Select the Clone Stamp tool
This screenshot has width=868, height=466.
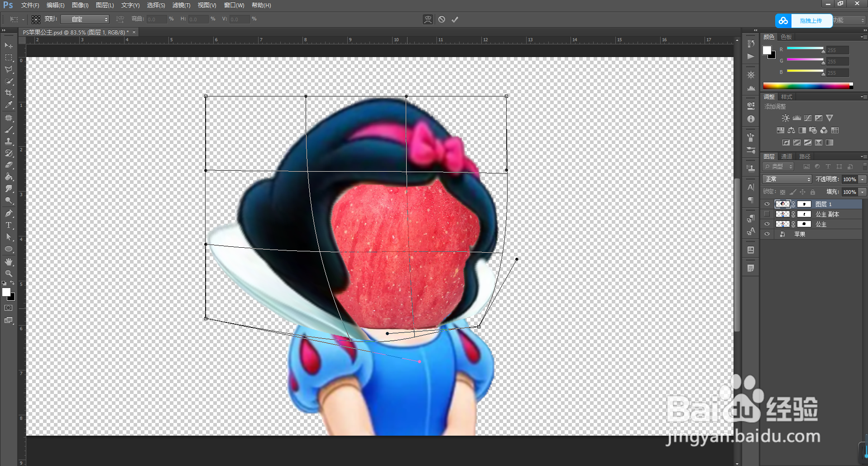pos(9,141)
